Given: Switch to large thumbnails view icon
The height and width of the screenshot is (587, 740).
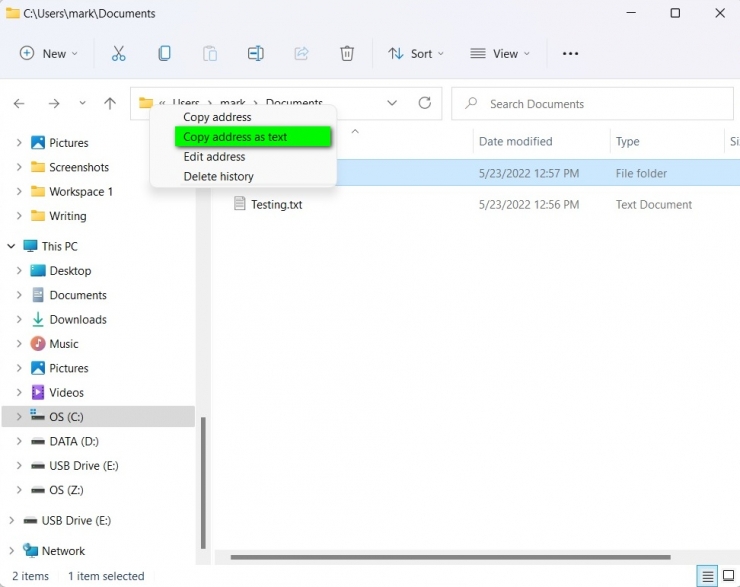Looking at the screenshot, I should pos(729,576).
